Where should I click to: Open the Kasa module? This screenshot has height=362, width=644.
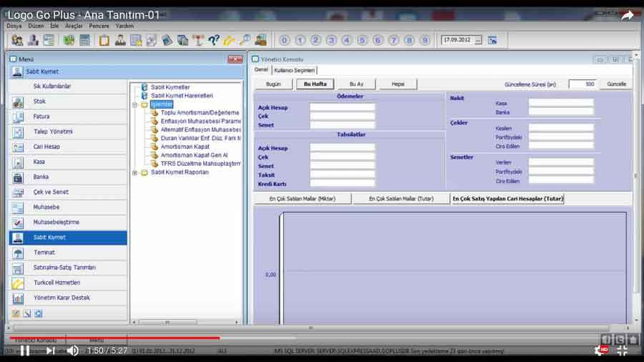(x=68, y=162)
